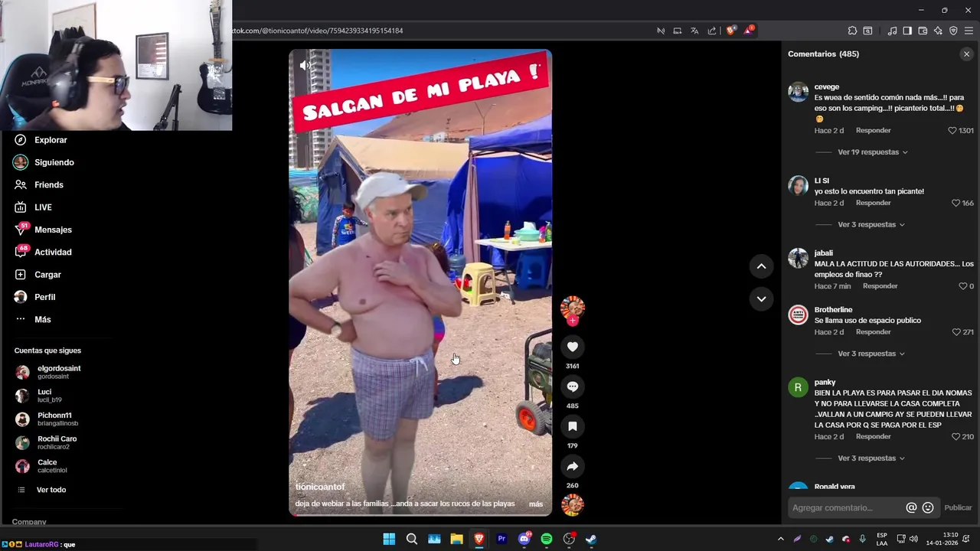Open the Brave Wallet icon
980x551 pixels.
click(923, 31)
